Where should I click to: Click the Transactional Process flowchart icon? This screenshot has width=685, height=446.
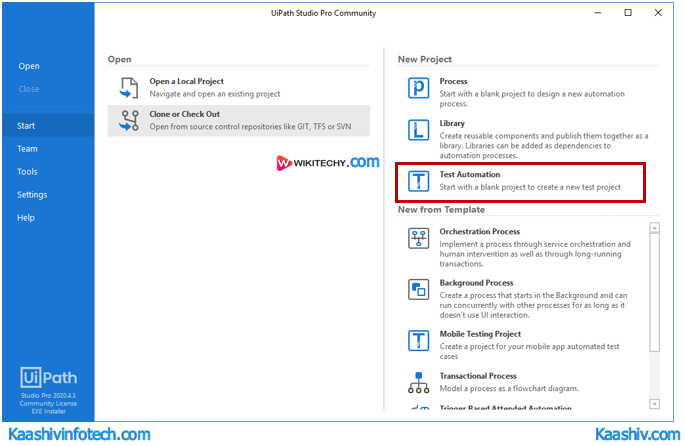419,382
